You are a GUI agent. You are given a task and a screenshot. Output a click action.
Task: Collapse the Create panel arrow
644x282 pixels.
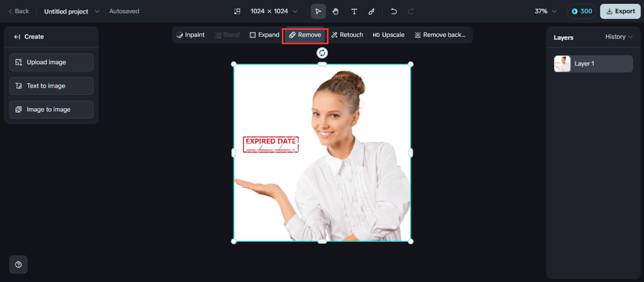pyautogui.click(x=17, y=37)
